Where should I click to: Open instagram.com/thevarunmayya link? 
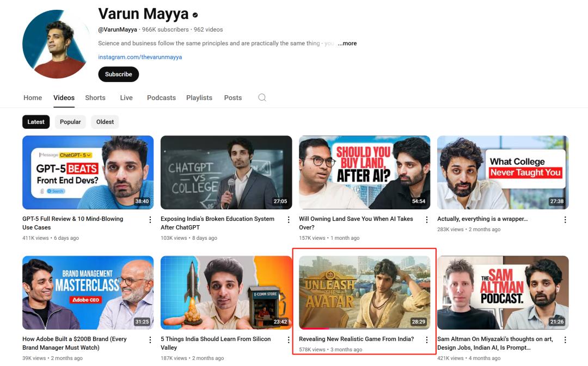[140, 57]
